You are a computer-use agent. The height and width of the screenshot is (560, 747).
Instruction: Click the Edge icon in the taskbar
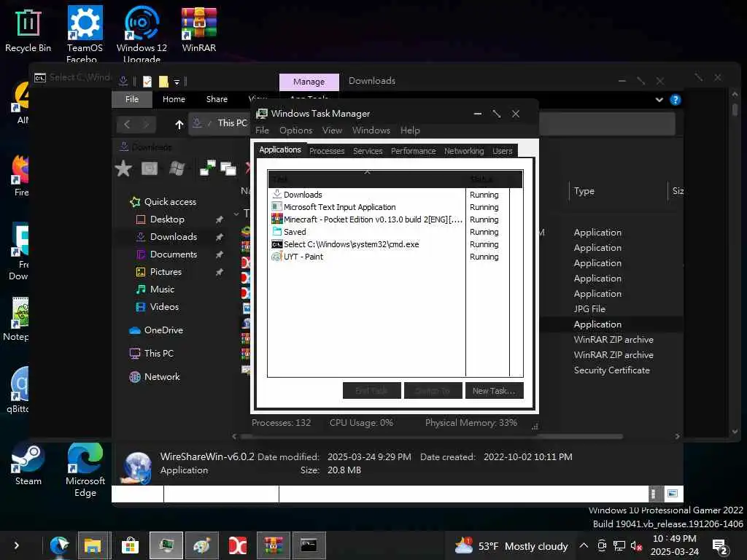point(60,545)
